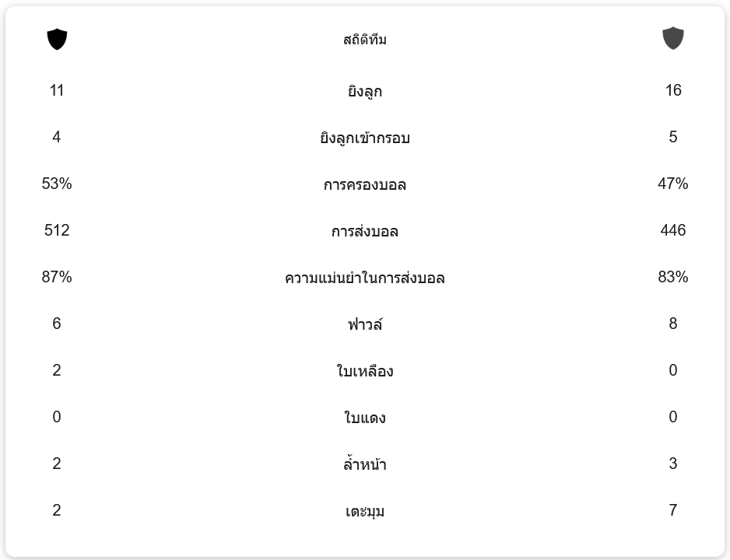Click left team's 53% possession value
The image size is (730, 560).
[57, 184]
